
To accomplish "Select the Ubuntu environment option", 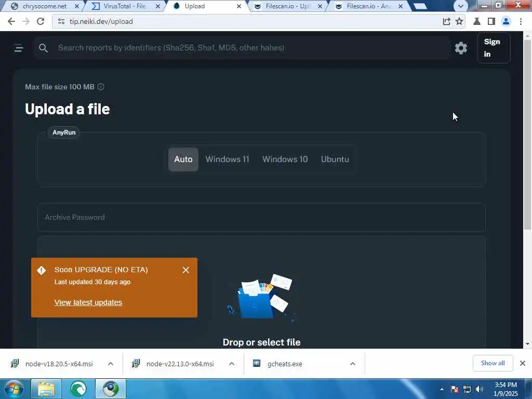I will (x=335, y=159).
